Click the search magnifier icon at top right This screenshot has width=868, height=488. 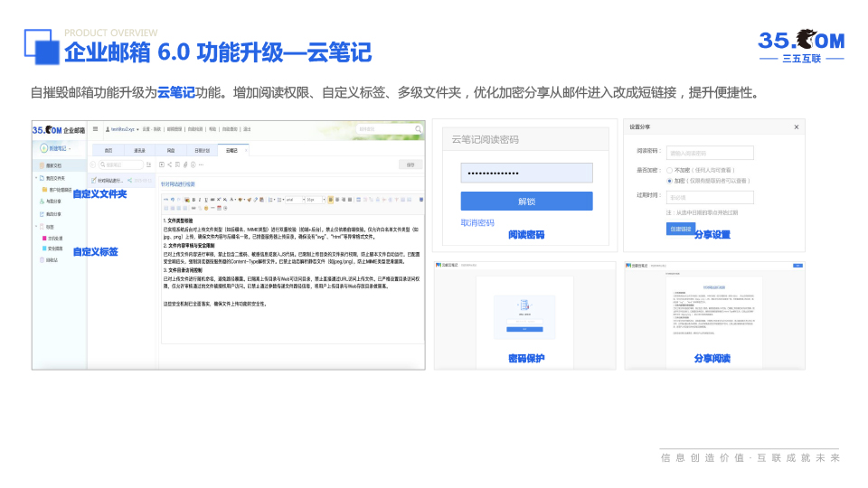pos(418,130)
